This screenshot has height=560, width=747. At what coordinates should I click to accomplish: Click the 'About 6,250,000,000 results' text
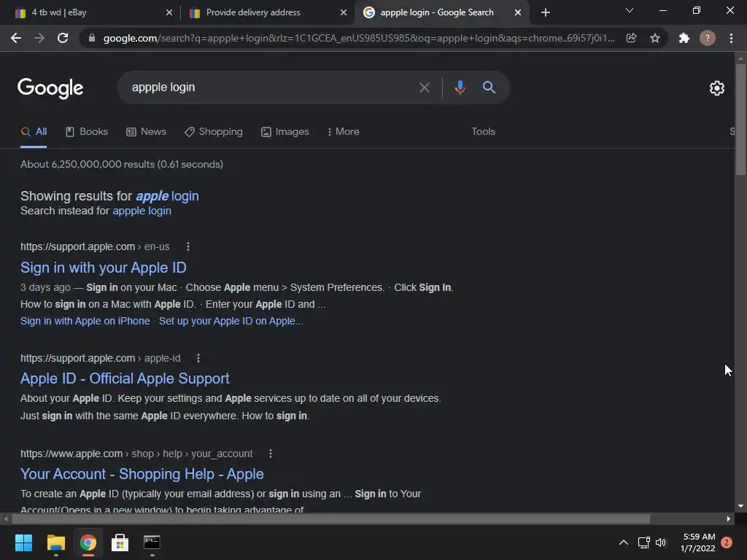click(x=122, y=164)
